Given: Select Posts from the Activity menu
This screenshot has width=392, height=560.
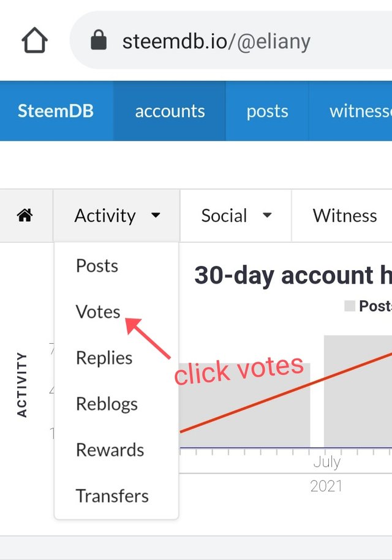Looking at the screenshot, I should (97, 266).
